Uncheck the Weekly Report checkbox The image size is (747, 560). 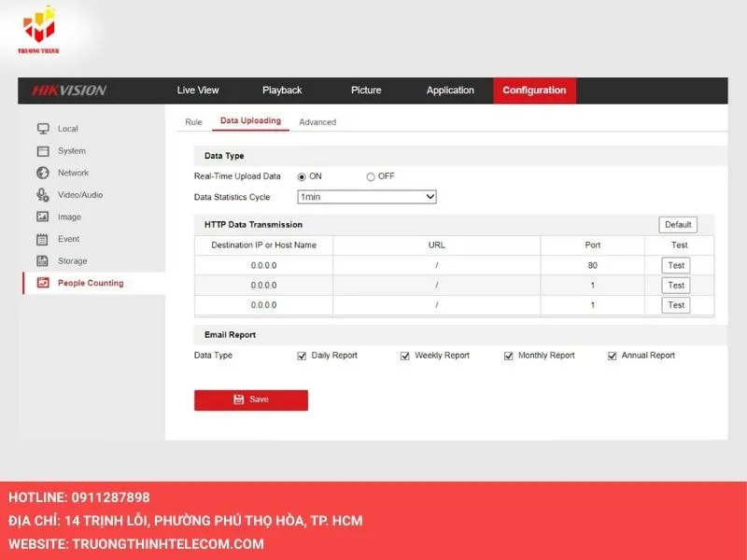404,356
